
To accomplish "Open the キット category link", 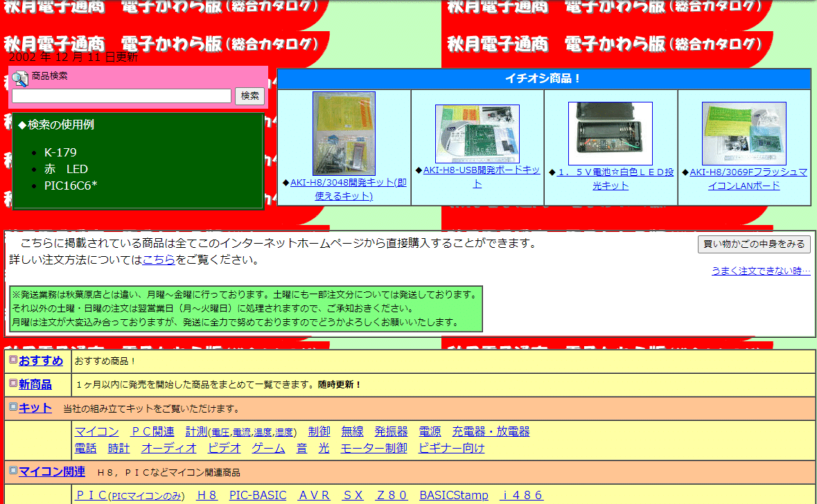I will (x=35, y=408).
